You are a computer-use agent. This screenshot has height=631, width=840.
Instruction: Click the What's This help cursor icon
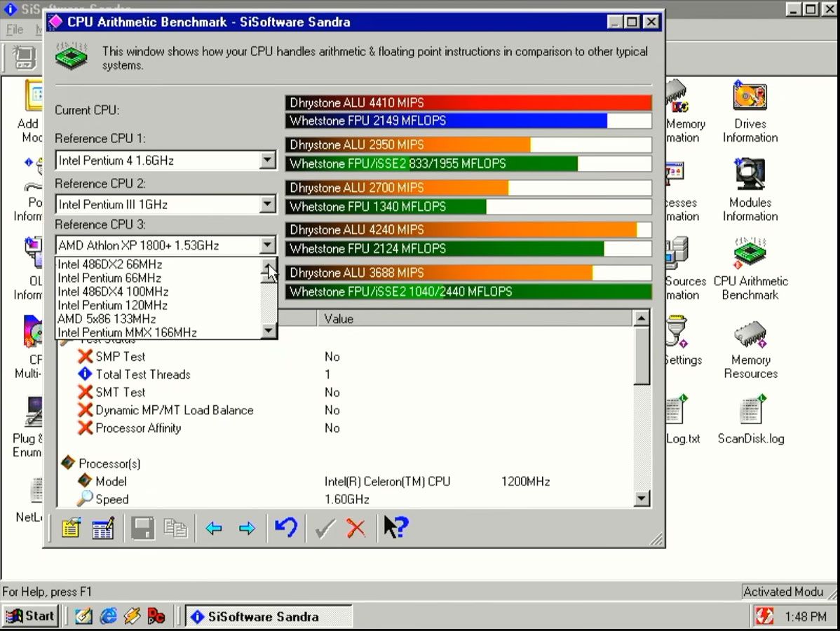click(396, 528)
